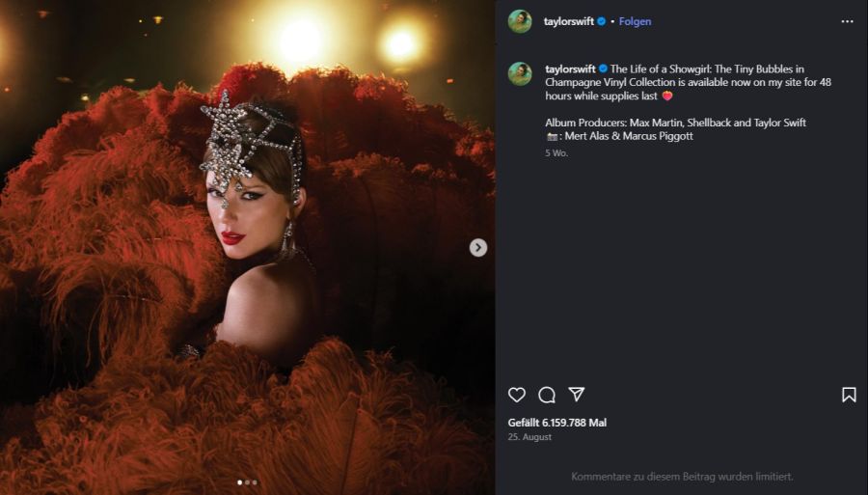Like the post with the heart icon

(517, 395)
